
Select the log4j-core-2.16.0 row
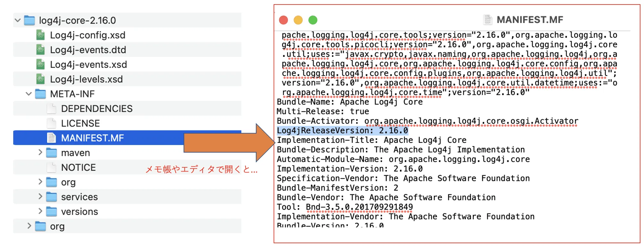(x=127, y=20)
